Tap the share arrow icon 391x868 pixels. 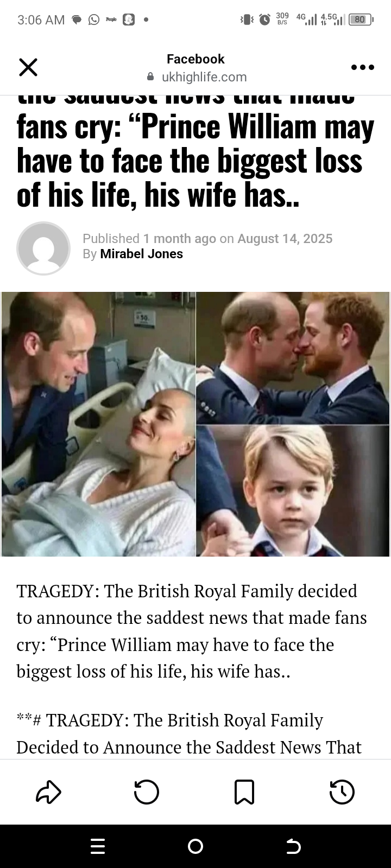point(49,792)
